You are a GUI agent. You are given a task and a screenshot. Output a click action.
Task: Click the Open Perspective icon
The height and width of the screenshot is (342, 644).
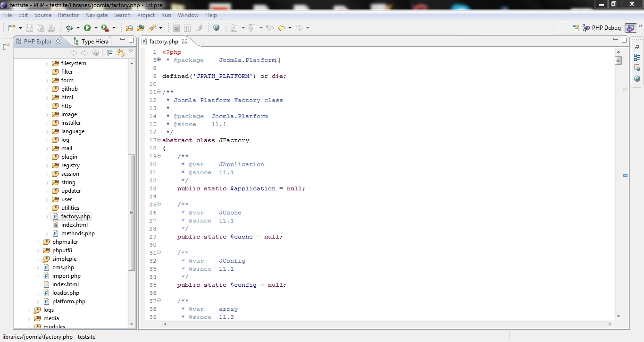coord(576,28)
